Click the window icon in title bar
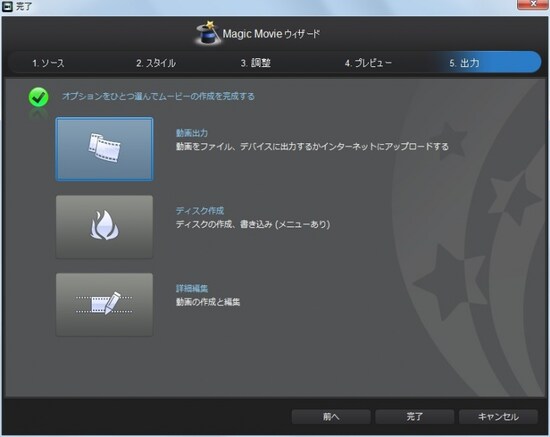The height and width of the screenshot is (437, 550). click(x=7, y=6)
